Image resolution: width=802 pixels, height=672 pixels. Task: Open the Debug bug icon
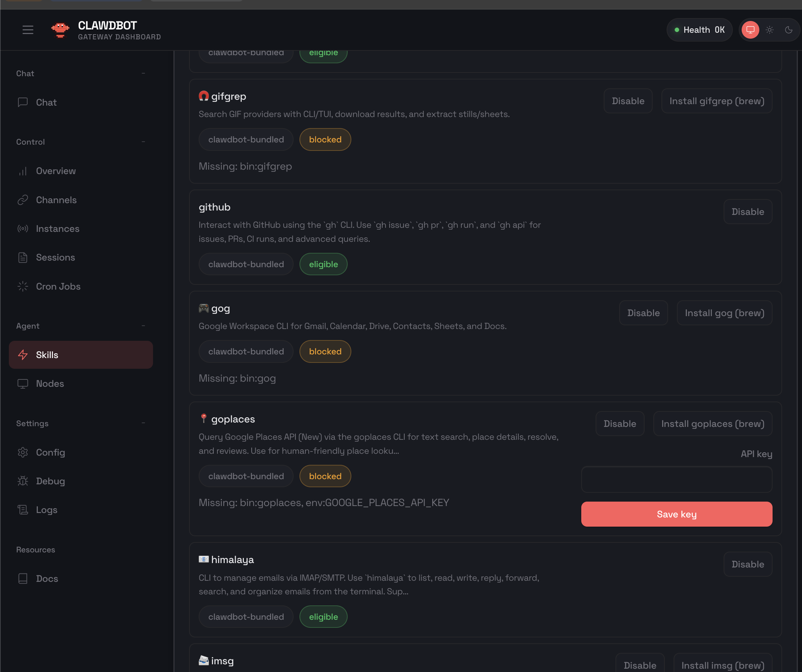tap(23, 481)
